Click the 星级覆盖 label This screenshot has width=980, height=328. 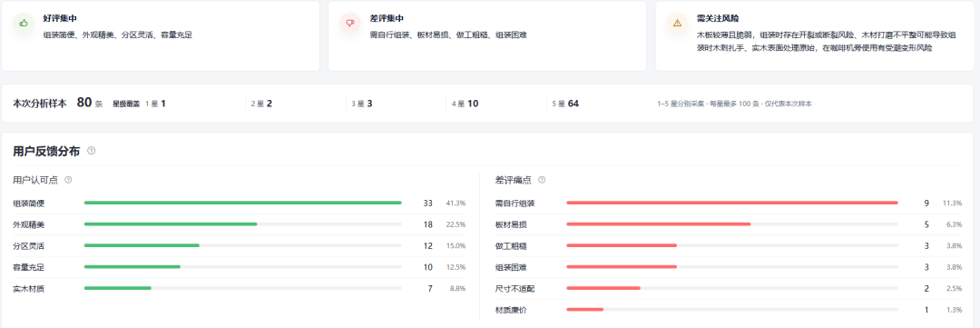(x=126, y=104)
